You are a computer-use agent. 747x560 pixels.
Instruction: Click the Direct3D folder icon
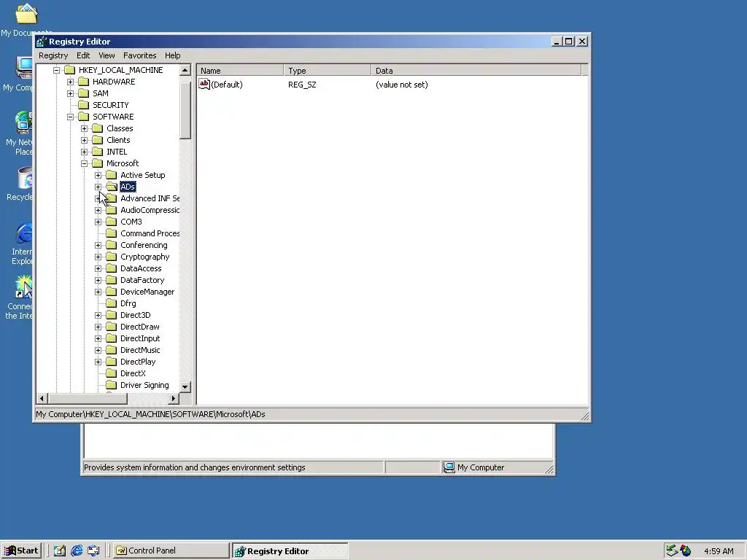coord(111,315)
